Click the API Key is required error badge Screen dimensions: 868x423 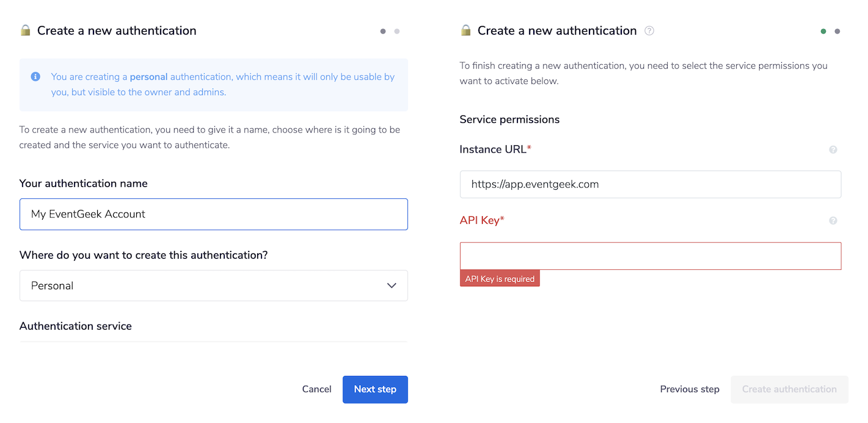(x=500, y=278)
